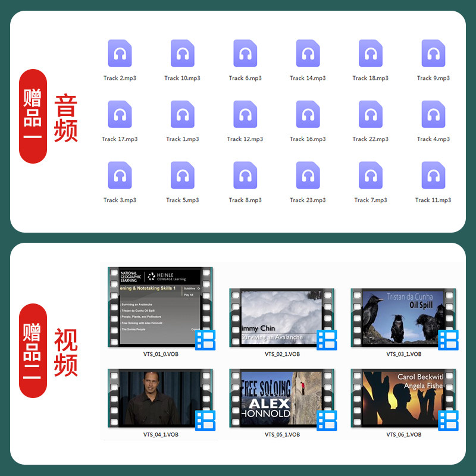The image size is (476, 476).
Task: Open the Track 5.mp3 audio icon
Action: point(183,175)
